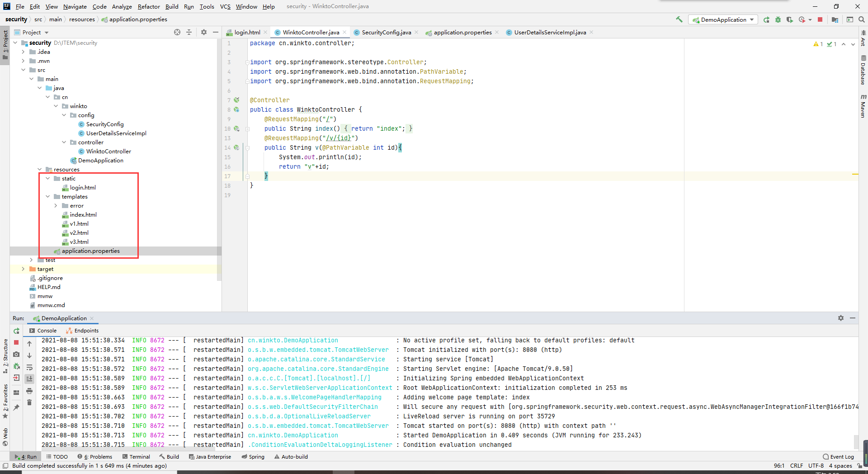Viewport: 868px width, 474px height.
Task: Open Run panel settings gear
Action: (841, 318)
